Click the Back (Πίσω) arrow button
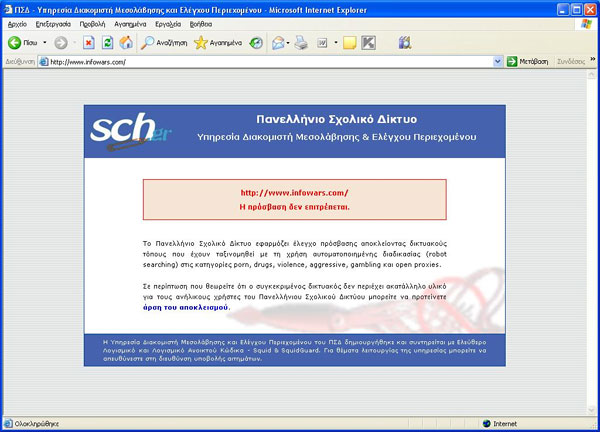The width and height of the screenshot is (600, 432). point(22,42)
